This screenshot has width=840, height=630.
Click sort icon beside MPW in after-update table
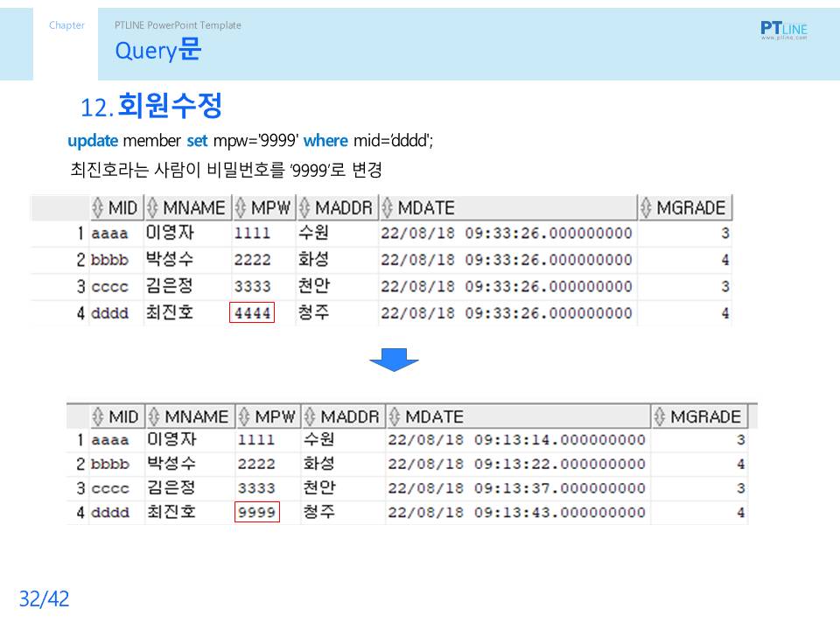tap(244, 416)
